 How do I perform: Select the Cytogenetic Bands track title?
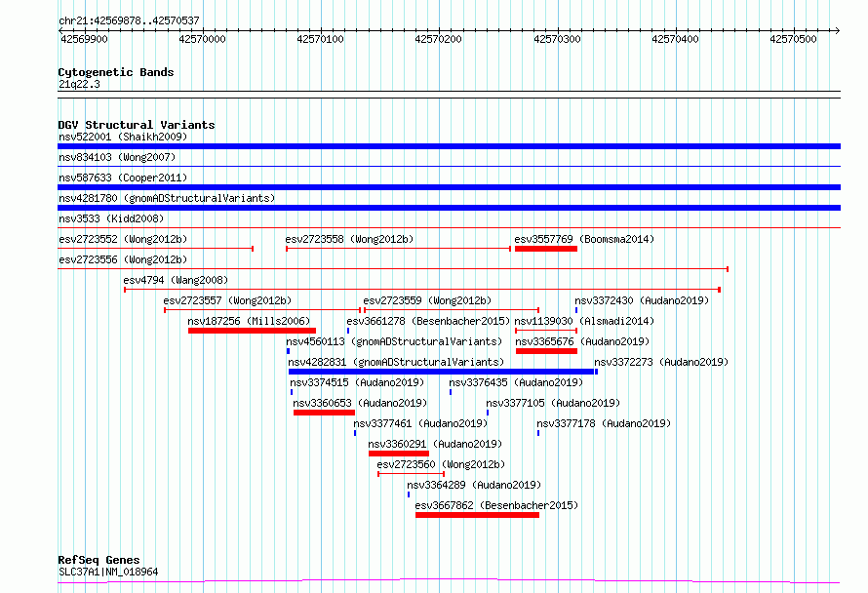(116, 72)
